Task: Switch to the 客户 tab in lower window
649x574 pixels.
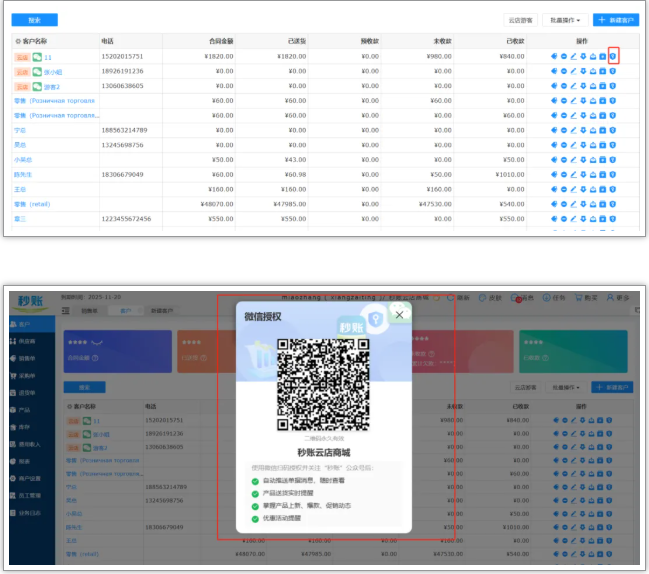Action: 125,311
